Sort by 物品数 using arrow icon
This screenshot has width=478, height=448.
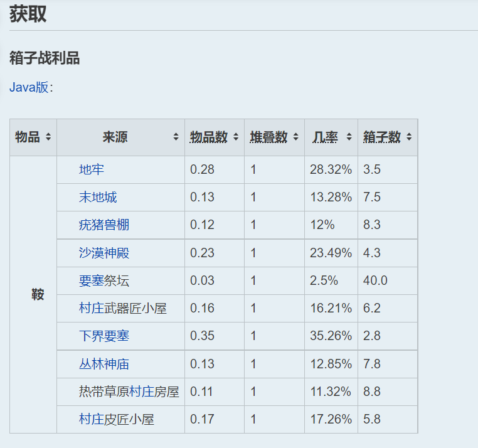coord(236,137)
